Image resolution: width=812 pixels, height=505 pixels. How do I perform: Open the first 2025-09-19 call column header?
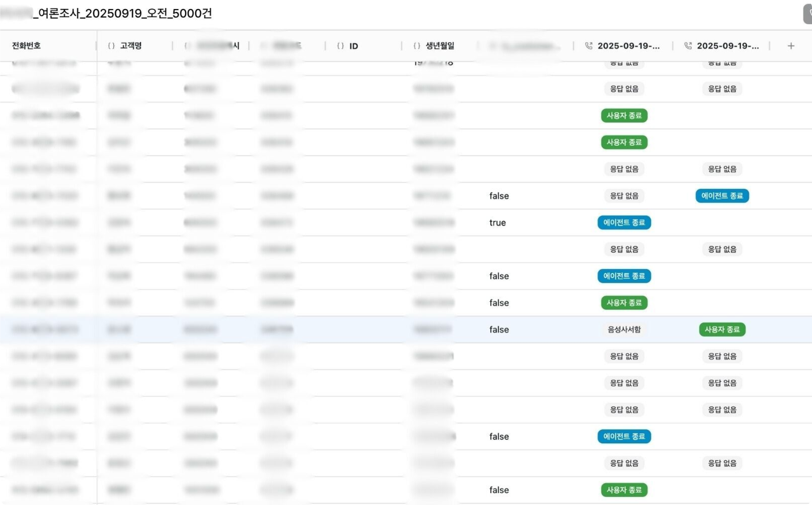(629, 46)
